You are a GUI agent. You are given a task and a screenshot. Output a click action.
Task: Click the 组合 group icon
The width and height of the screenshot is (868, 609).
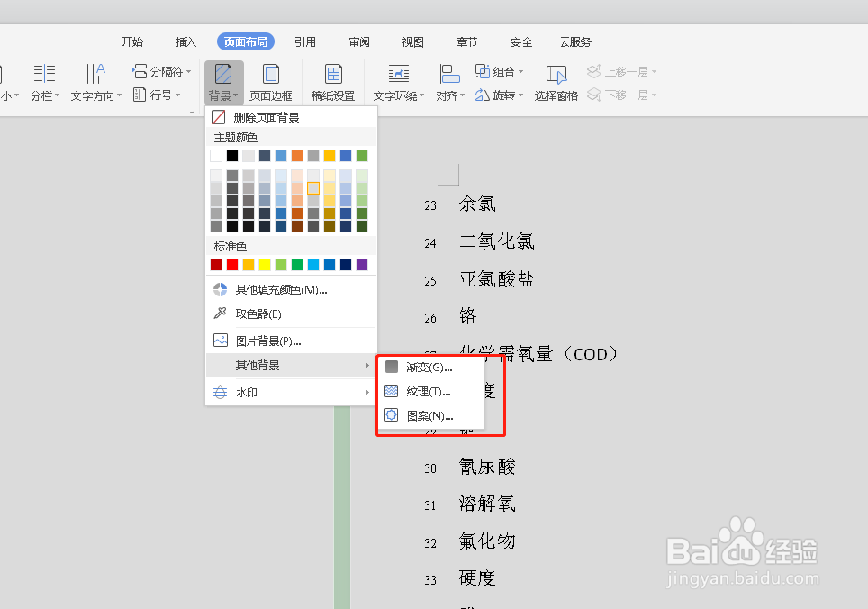tap(482, 71)
